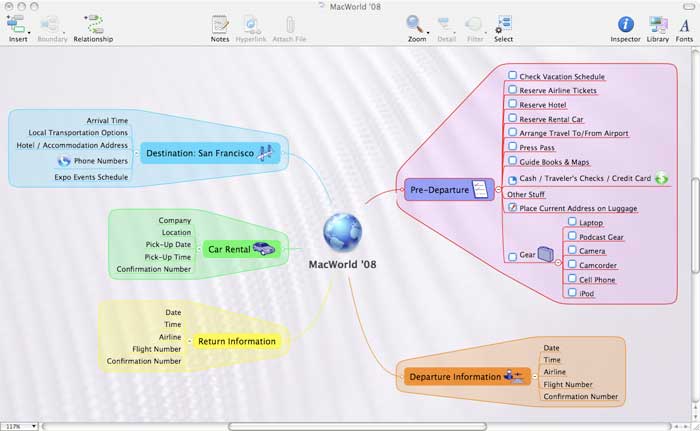Collapse the Return Information branch
The height and width of the screenshot is (431, 700).
(x=190, y=341)
